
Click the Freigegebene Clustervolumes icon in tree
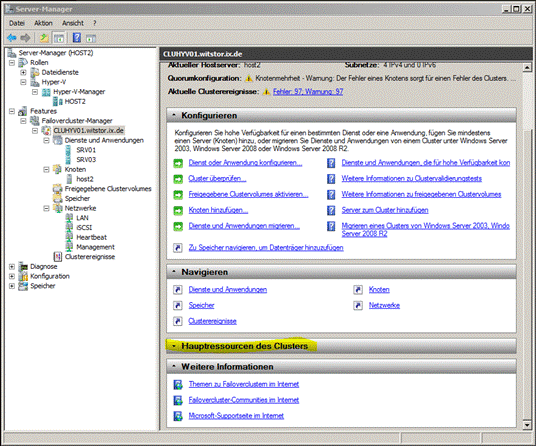tap(57, 189)
